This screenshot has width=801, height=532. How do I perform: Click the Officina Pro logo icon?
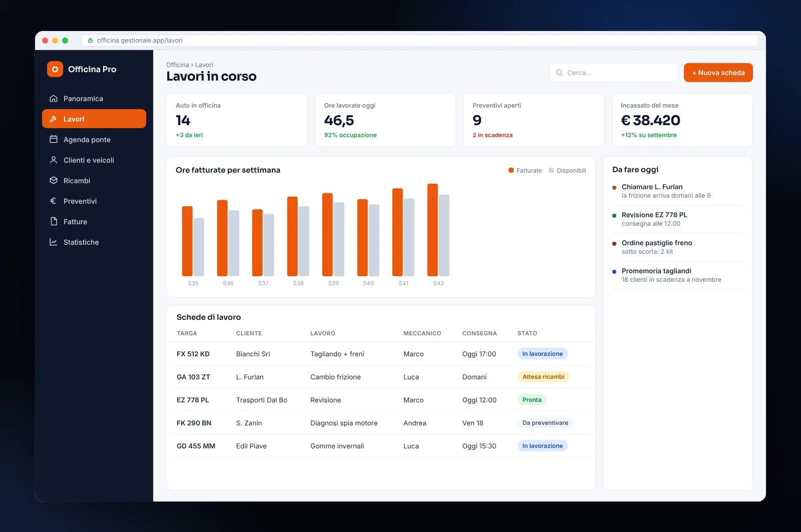[x=55, y=69]
